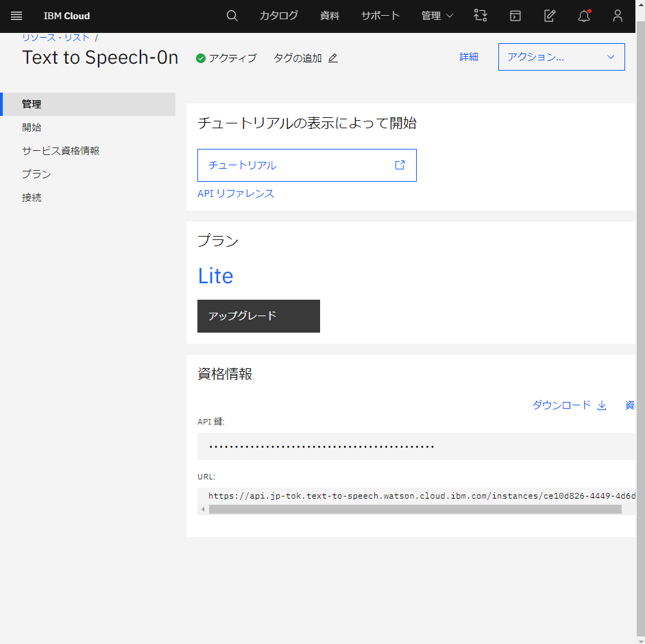The width and height of the screenshot is (645, 644).
Task: Open the API リファレンス link
Action: click(236, 193)
